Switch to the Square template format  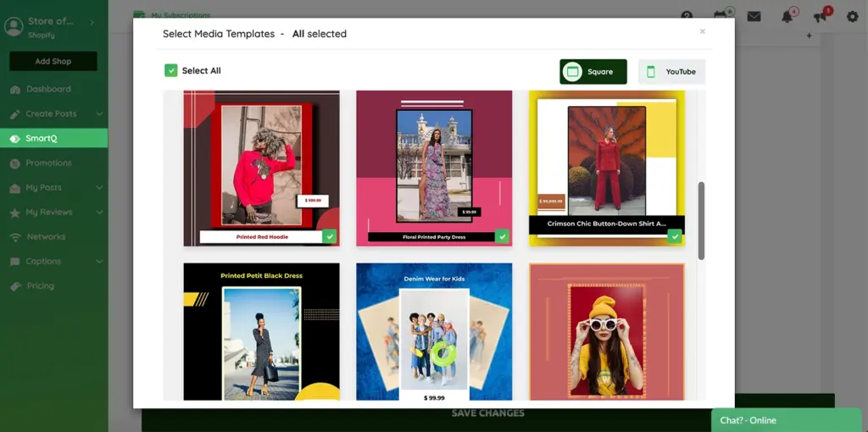593,72
